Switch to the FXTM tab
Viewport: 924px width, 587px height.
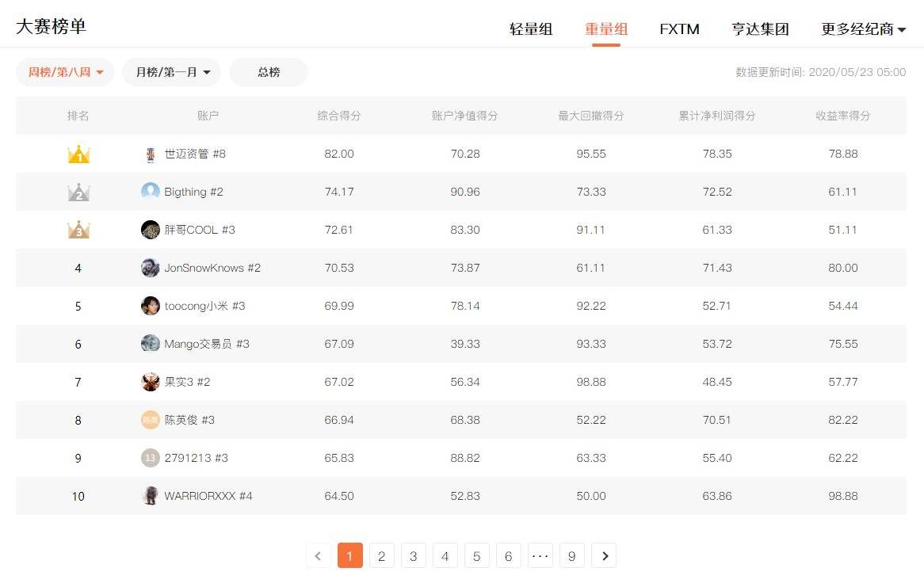click(x=679, y=29)
